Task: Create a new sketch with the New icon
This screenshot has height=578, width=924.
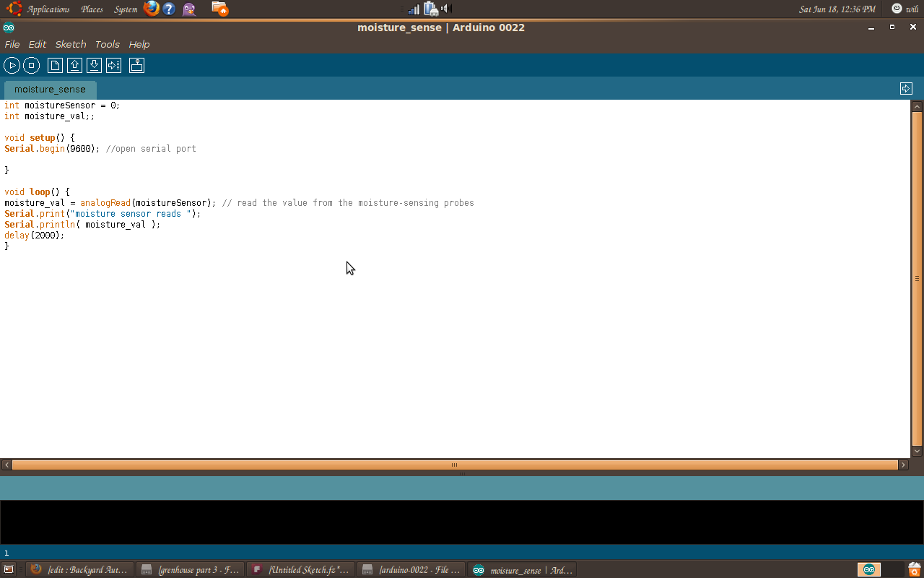Action: tap(55, 66)
